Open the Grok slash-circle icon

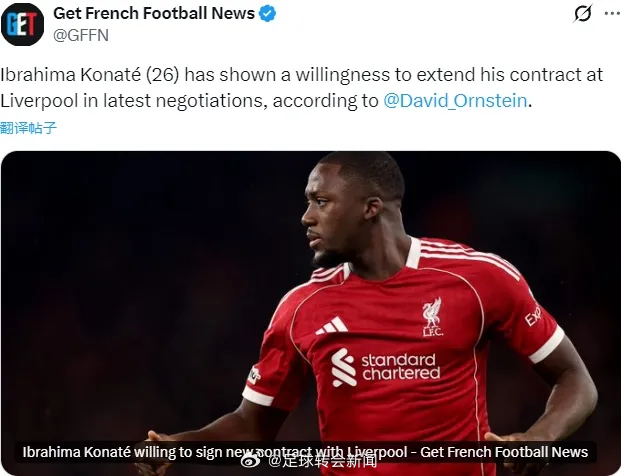click(x=583, y=13)
